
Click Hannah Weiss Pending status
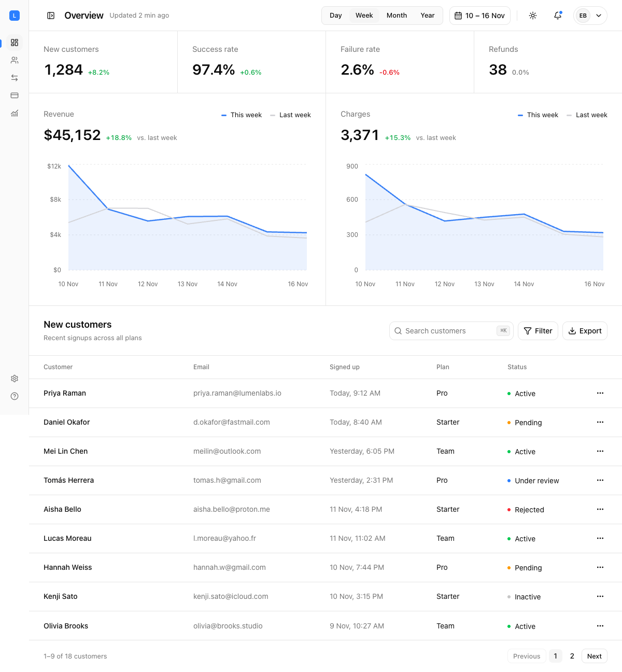tap(525, 568)
